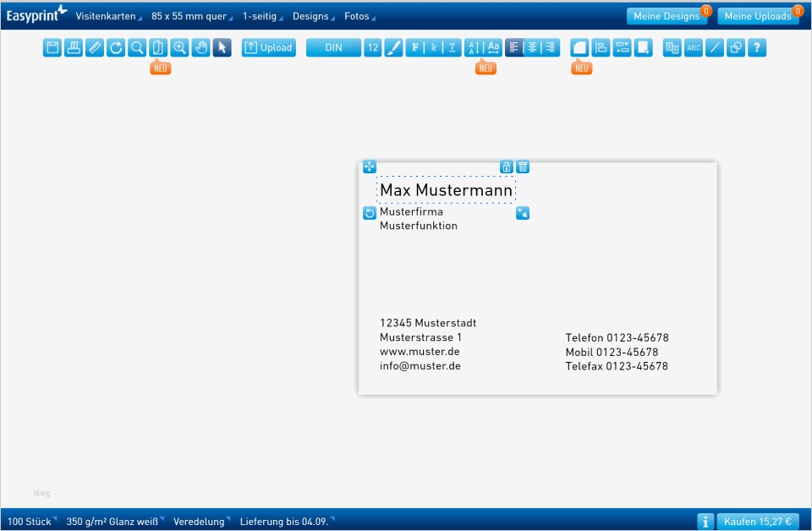812x531 pixels.
Task: Open the 1-seitig menu
Action: point(262,16)
